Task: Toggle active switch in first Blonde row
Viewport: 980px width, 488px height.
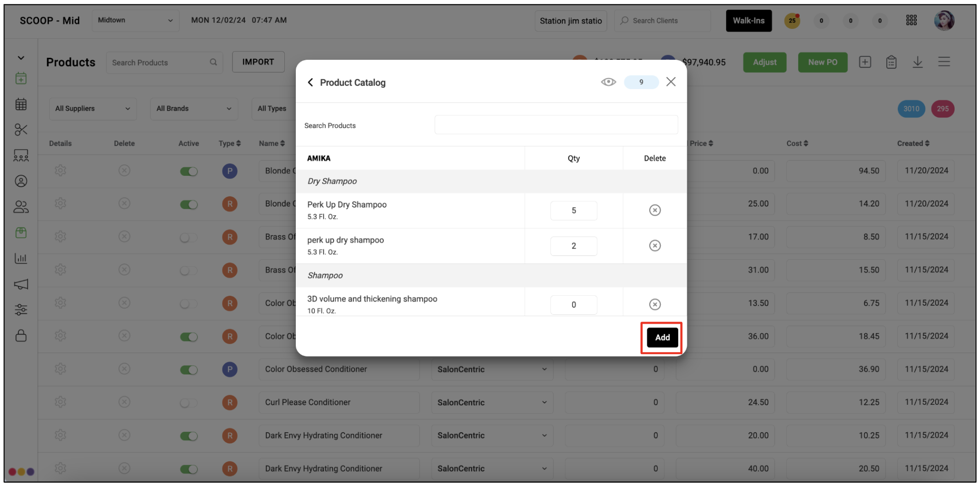Action: click(x=189, y=171)
